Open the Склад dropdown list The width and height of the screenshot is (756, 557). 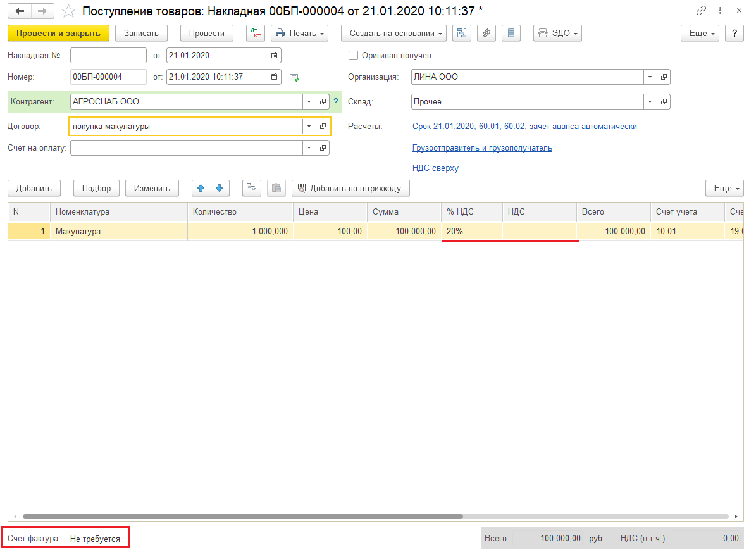click(650, 102)
